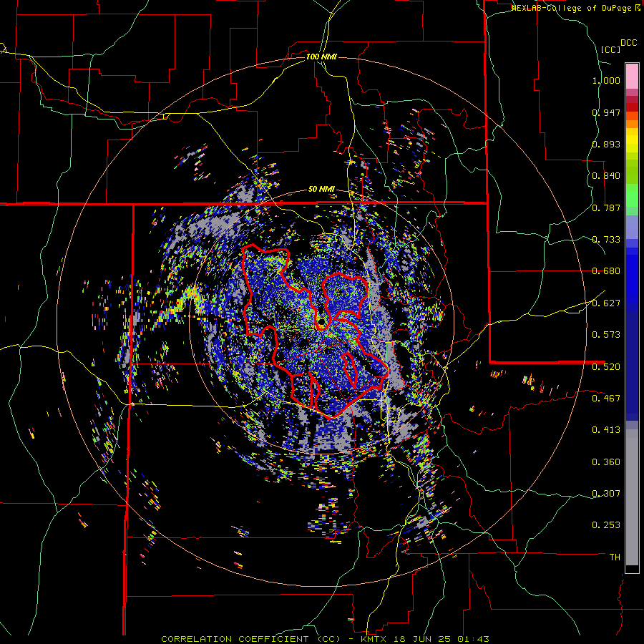
Task: Select the 0.787 value on the scale
Action: [606, 208]
